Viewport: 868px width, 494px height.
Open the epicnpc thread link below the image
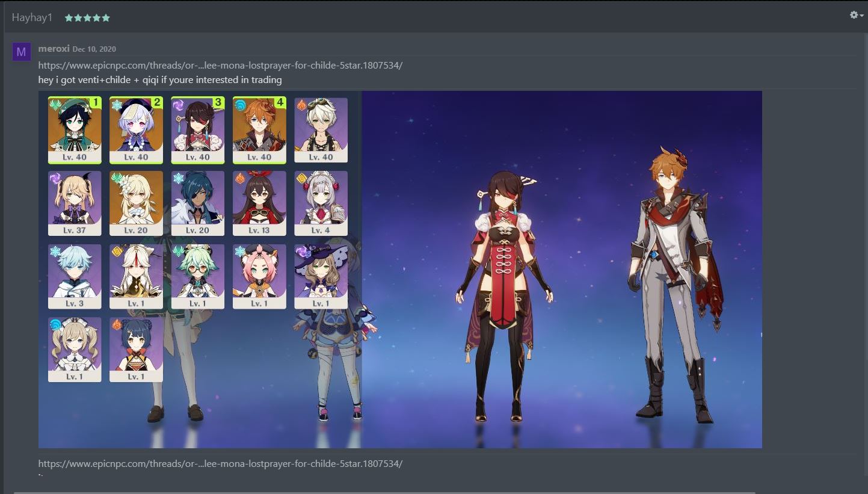pos(220,463)
